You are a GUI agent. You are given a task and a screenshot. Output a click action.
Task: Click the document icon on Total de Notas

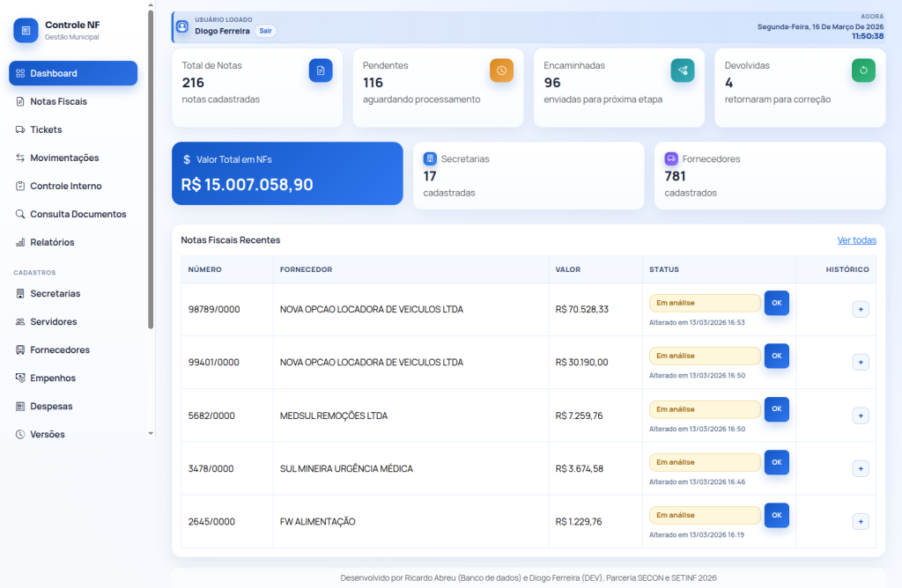pyautogui.click(x=321, y=70)
